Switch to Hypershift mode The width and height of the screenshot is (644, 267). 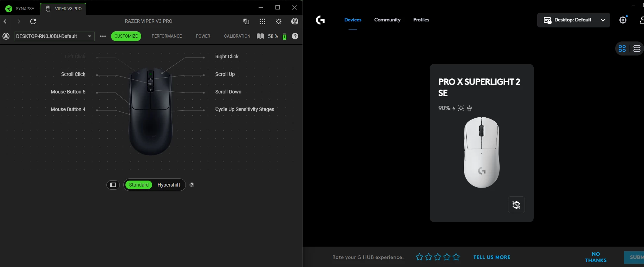click(169, 185)
